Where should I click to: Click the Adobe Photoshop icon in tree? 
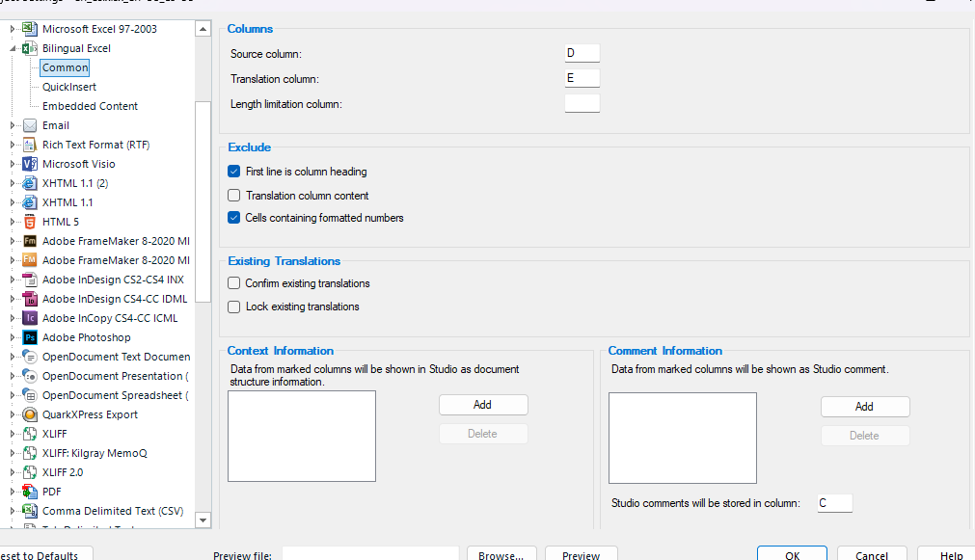pos(30,337)
